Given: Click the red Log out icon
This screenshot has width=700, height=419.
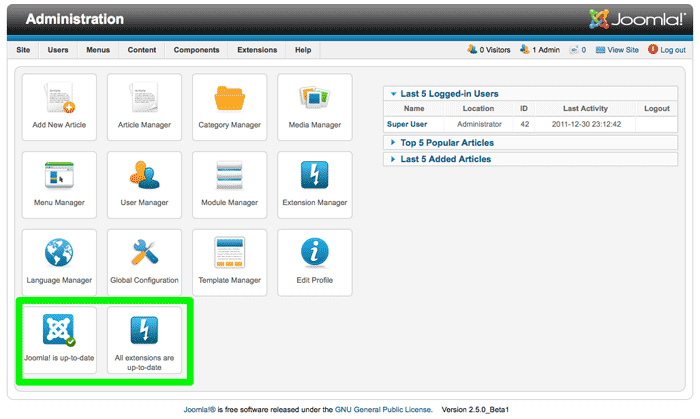Looking at the screenshot, I should 653,49.
